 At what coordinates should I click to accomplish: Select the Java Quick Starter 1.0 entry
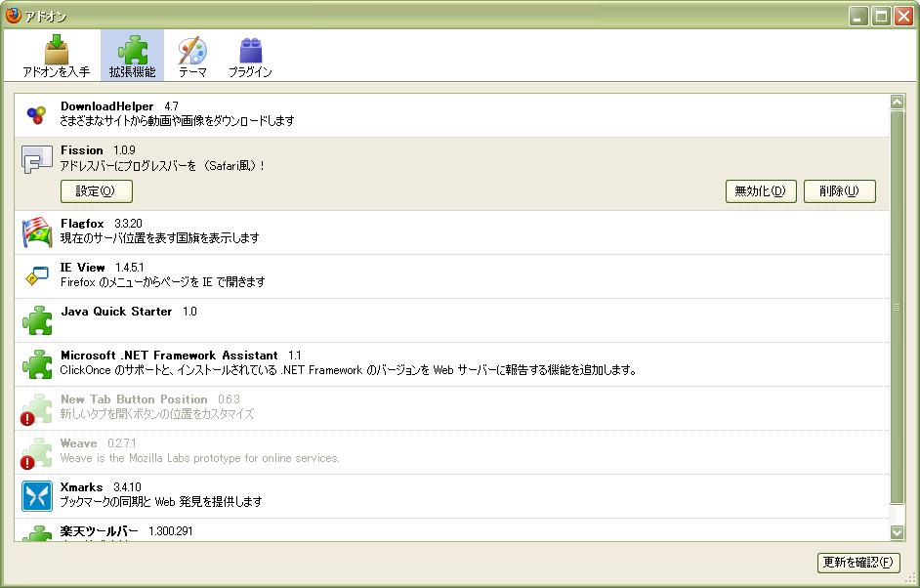coord(451,320)
